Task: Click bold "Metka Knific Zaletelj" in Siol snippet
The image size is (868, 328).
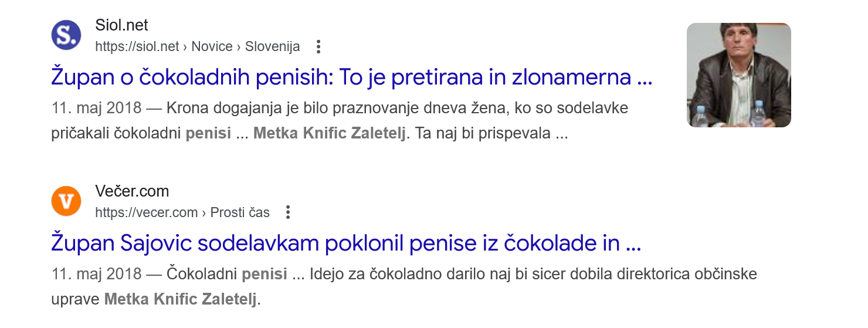Action: click(x=330, y=134)
